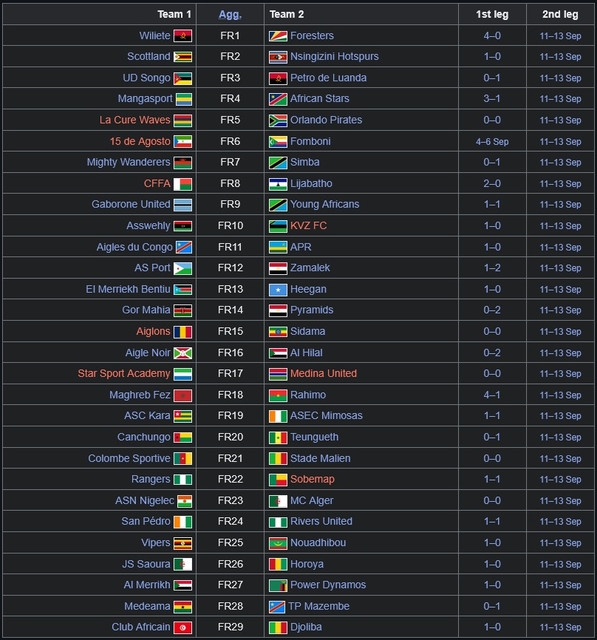Open the Agg. column header link
597x640 pixels.
tap(230, 14)
